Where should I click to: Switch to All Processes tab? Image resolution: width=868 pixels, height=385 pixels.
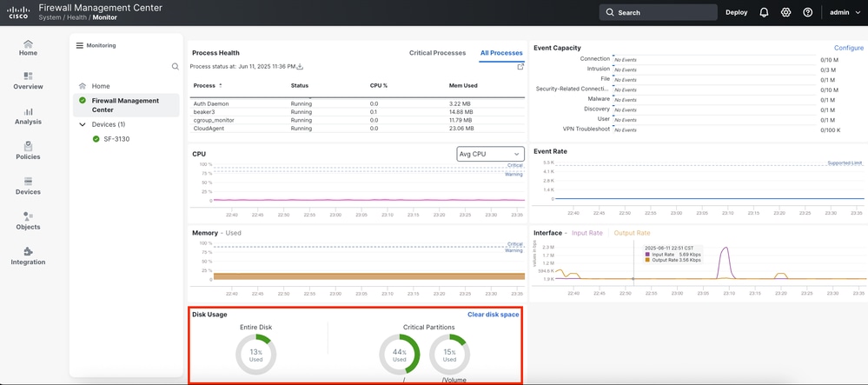point(501,53)
